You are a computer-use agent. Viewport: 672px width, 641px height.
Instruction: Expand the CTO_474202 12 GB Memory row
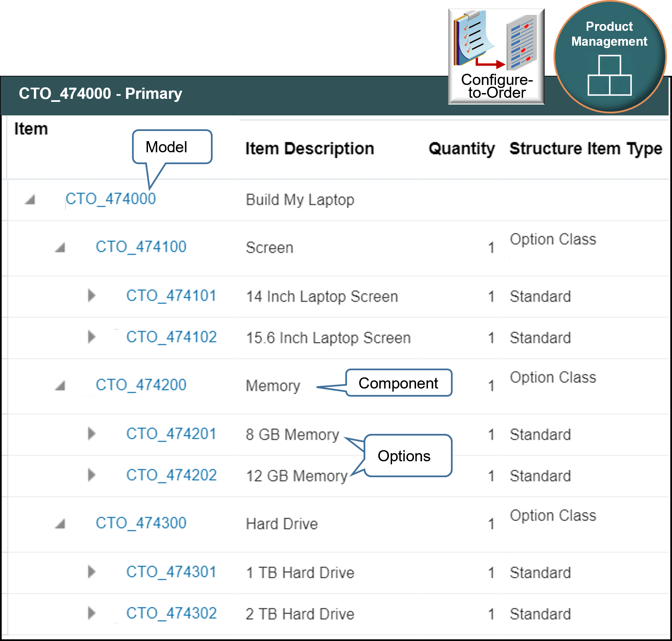tap(91, 475)
